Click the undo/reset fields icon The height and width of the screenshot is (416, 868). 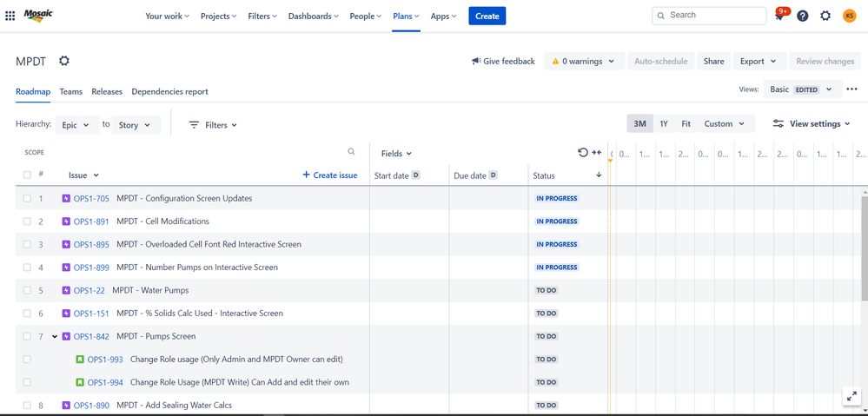coord(582,153)
